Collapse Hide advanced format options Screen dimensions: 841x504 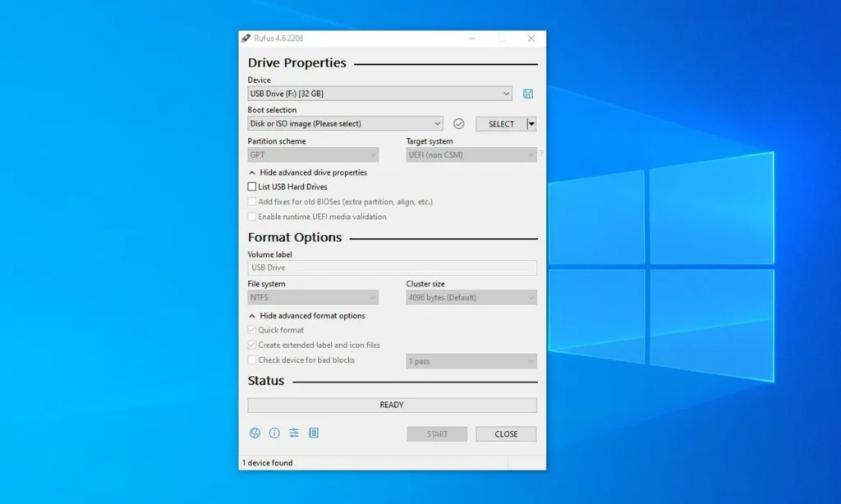pyautogui.click(x=307, y=316)
